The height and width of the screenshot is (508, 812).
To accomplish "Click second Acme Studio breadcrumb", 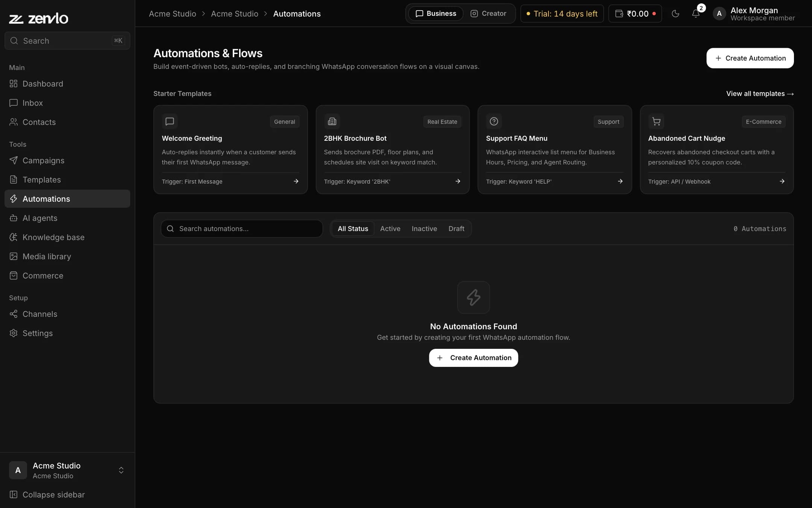I will click(235, 14).
